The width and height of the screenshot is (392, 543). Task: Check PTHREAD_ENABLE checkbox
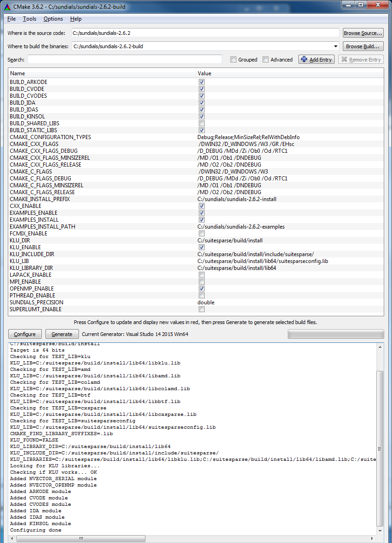pyautogui.click(x=202, y=296)
